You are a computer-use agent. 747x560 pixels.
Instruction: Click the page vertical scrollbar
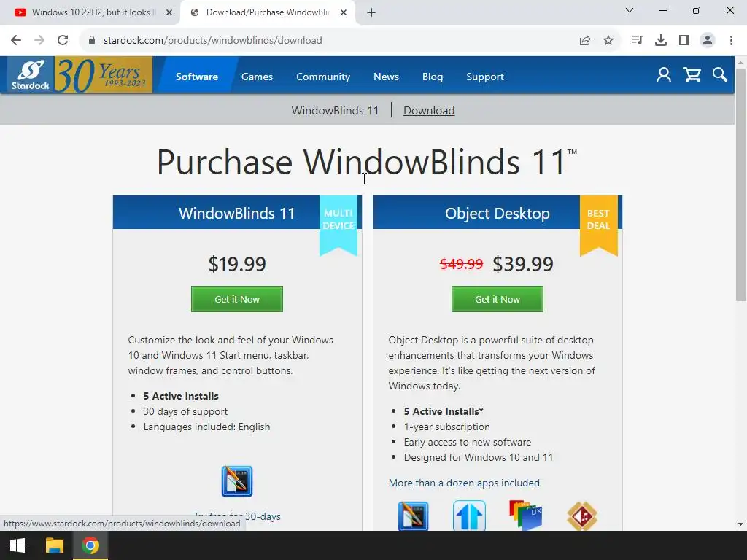(740, 184)
